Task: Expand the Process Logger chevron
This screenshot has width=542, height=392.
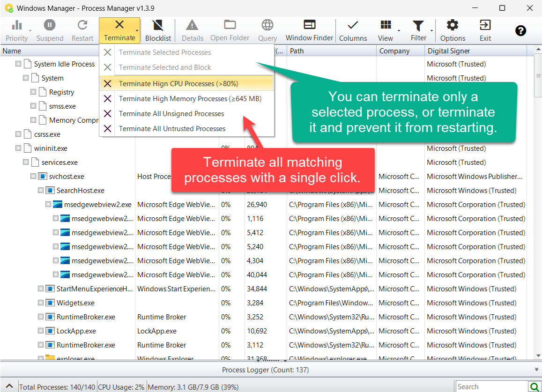Action: (536, 370)
